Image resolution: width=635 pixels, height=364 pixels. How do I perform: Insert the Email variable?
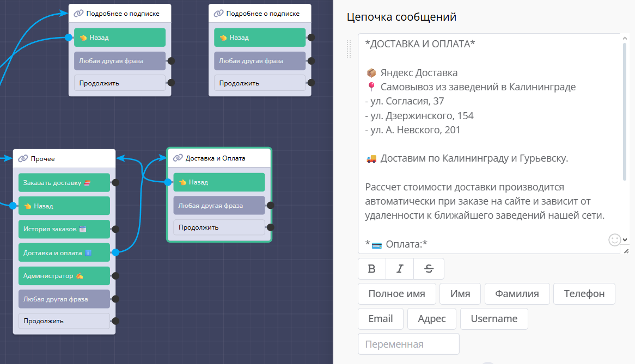pos(380,319)
